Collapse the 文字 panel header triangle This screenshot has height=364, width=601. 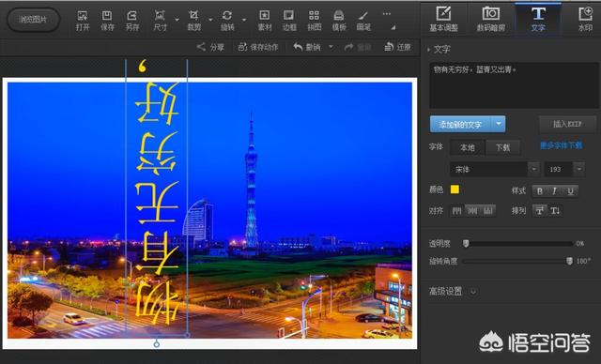point(429,50)
